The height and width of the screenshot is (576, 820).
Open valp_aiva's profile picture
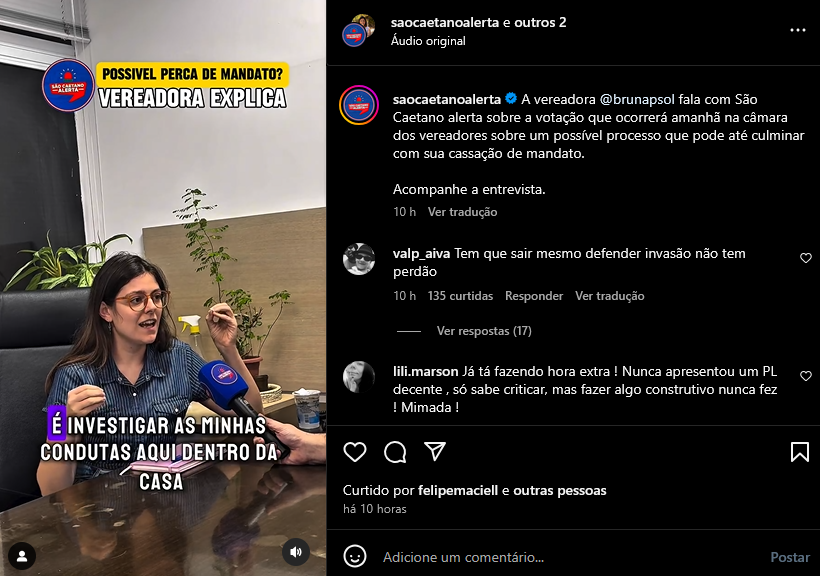tap(359, 259)
